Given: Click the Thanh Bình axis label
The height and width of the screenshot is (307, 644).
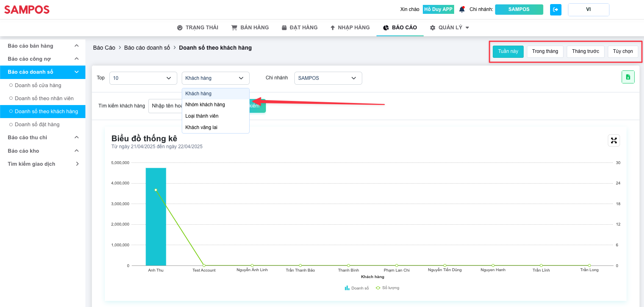Looking at the screenshot, I should click(348, 270).
